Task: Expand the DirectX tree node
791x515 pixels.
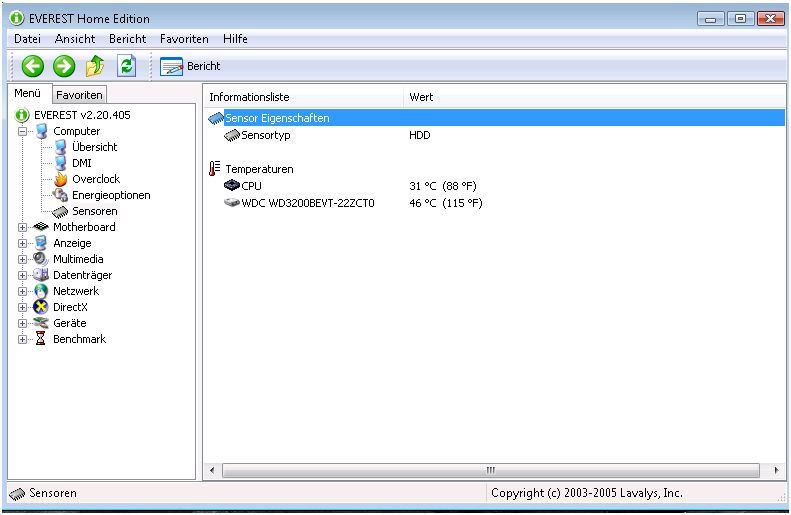Action: tap(22, 308)
